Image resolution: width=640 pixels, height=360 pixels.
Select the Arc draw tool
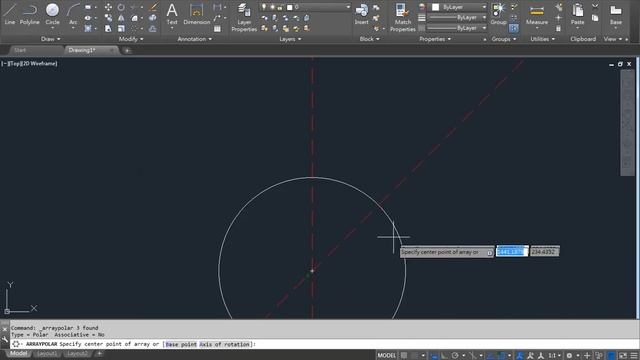pyautogui.click(x=73, y=13)
